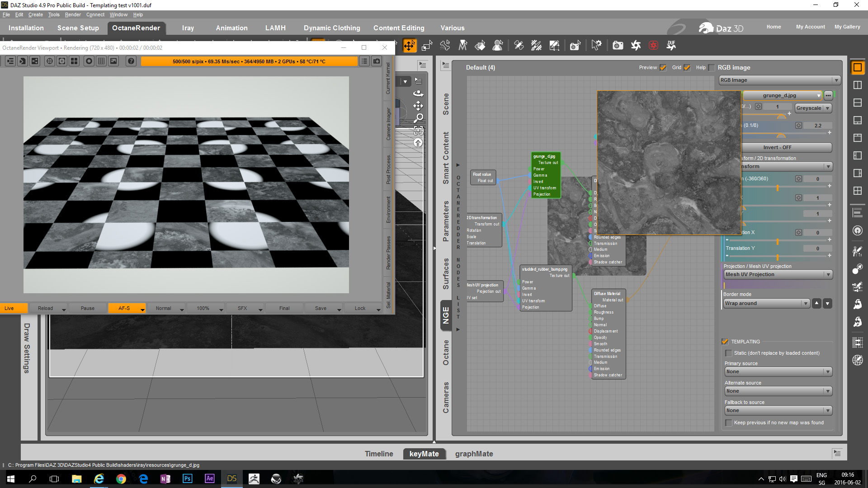Click the magnifier zoom view icon
Screen dimensions: 868x488
tap(419, 118)
